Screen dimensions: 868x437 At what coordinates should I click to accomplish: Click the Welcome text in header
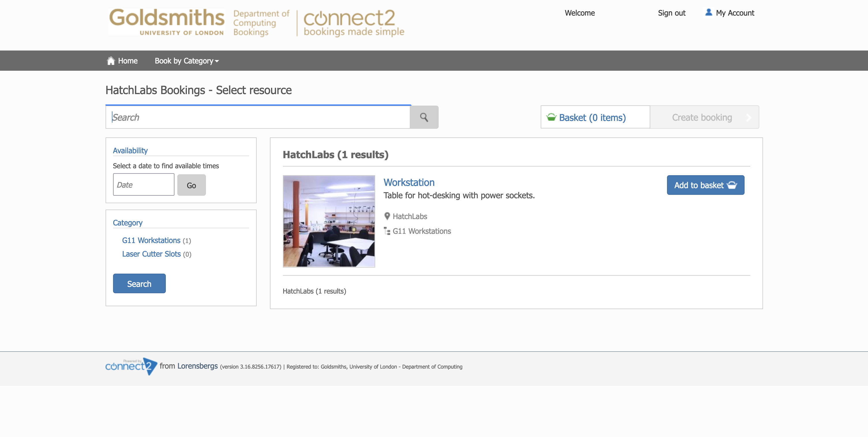coord(580,13)
